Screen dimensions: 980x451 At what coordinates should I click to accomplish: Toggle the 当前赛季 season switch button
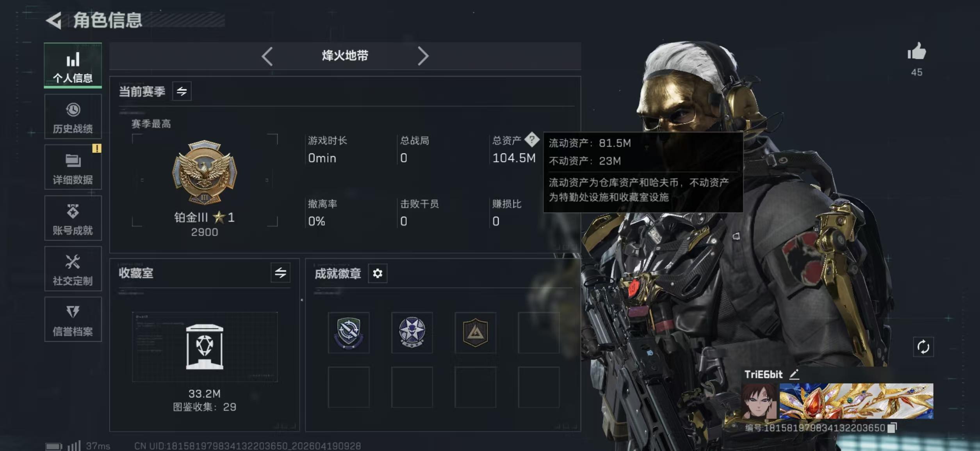tap(182, 91)
